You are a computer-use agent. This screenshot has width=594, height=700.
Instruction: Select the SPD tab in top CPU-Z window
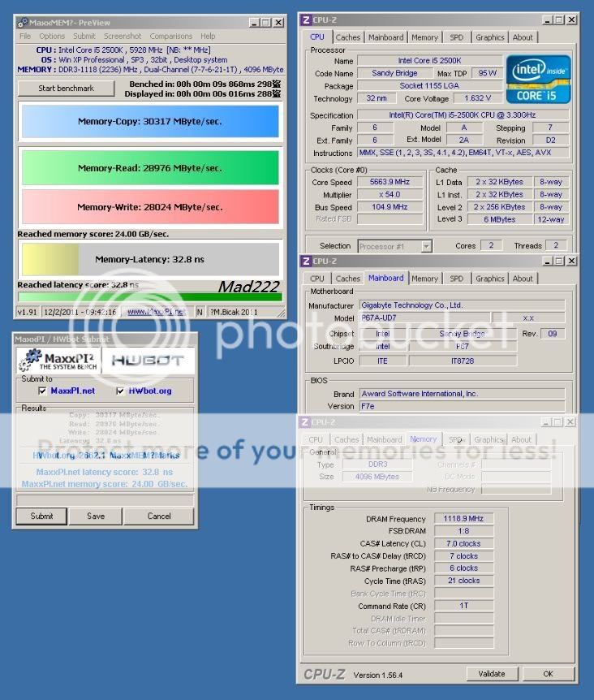pos(456,37)
